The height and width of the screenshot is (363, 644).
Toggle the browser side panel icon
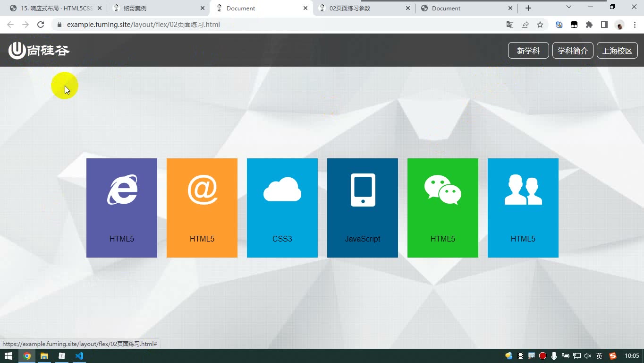pos(604,25)
